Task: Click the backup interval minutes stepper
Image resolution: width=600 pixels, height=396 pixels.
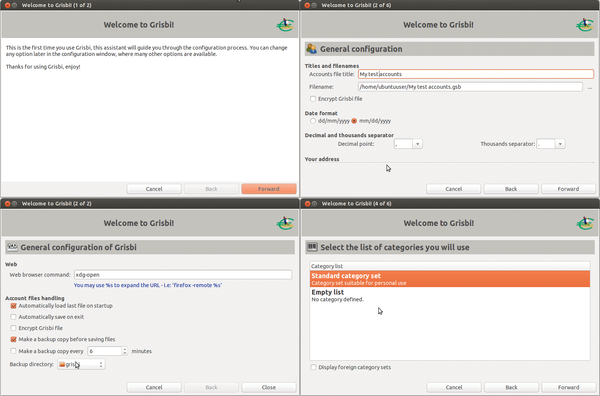Action: (x=124, y=351)
